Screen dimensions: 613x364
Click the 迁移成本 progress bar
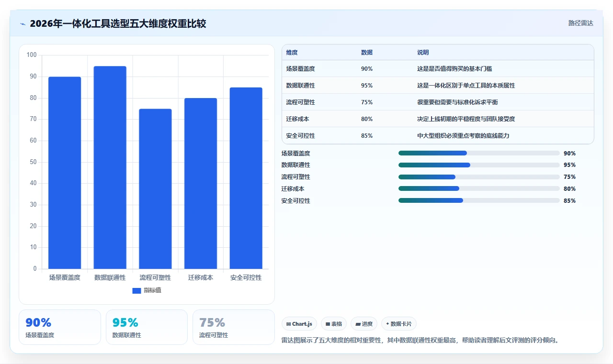479,188
